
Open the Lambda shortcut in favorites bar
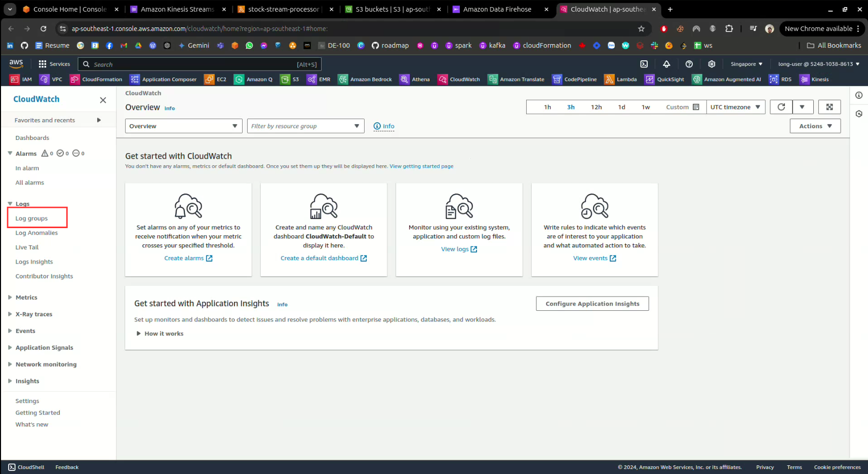(x=621, y=80)
